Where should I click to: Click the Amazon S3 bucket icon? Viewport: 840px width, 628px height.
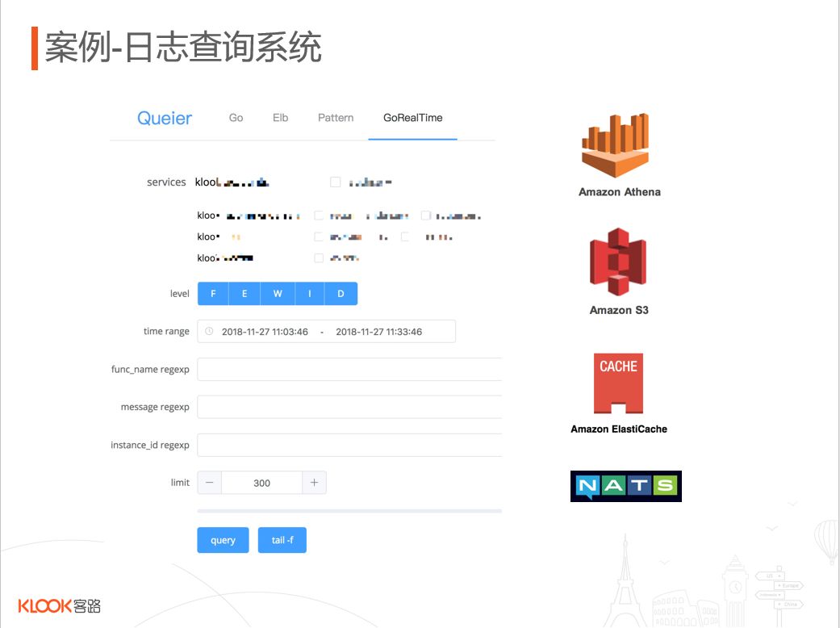pos(618,262)
